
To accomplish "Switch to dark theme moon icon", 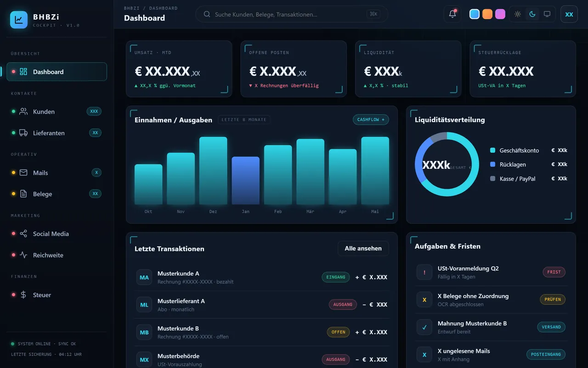I will pos(532,14).
